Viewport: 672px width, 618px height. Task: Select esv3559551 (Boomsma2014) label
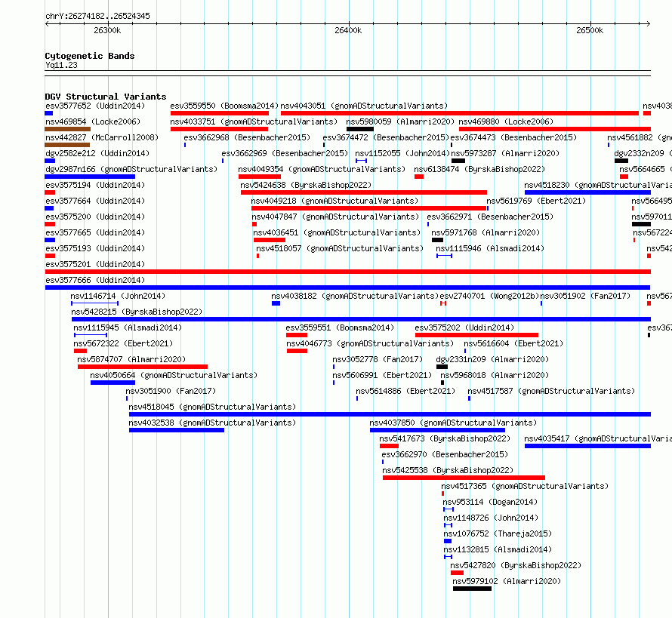(x=340, y=327)
